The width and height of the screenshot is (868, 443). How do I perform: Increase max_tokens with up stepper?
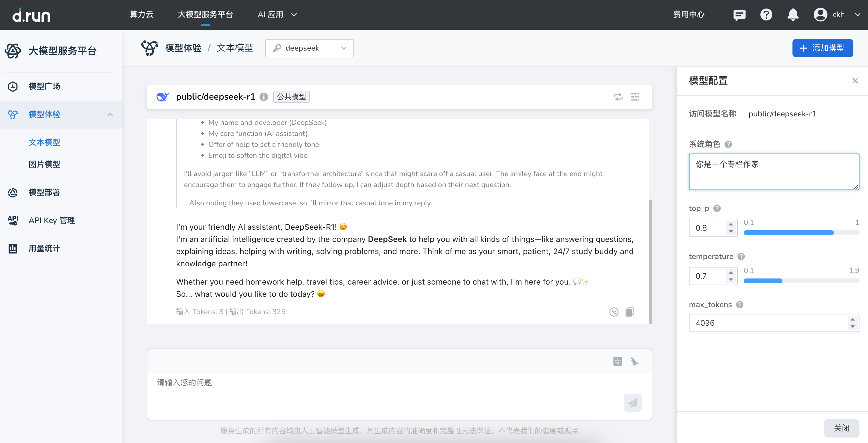852,319
